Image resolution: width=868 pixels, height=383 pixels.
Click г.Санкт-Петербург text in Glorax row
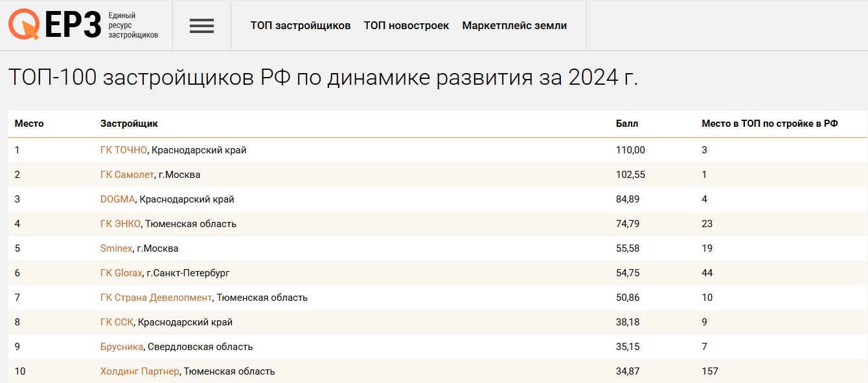(188, 273)
